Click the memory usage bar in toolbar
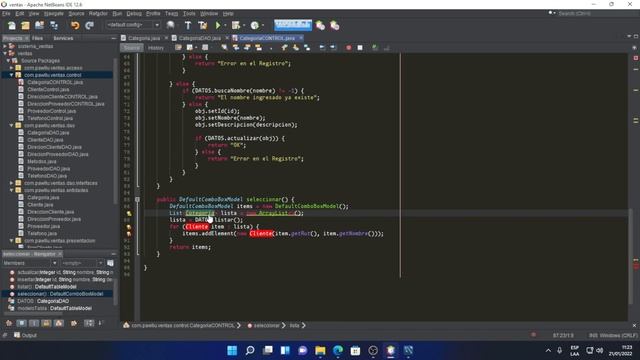Screen dimensions: 640x360 click(293, 25)
